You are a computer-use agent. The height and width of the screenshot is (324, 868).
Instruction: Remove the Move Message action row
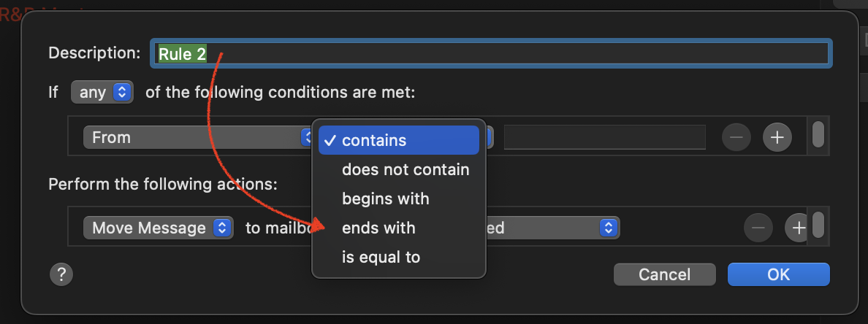tap(758, 228)
